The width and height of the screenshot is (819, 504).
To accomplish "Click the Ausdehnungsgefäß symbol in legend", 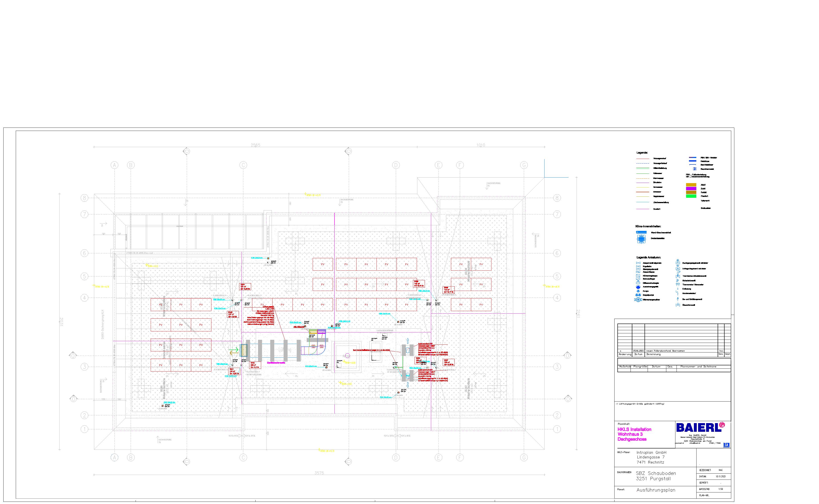I will click(638, 287).
